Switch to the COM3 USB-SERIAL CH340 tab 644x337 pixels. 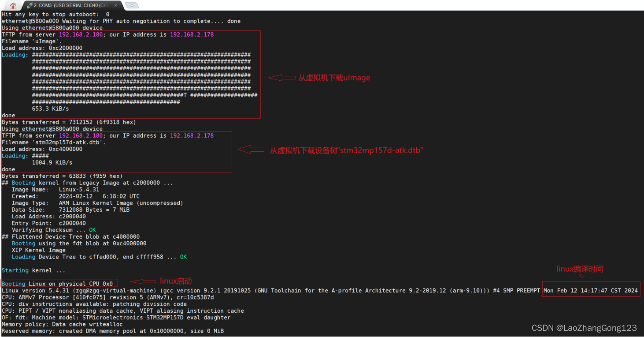[72, 5]
